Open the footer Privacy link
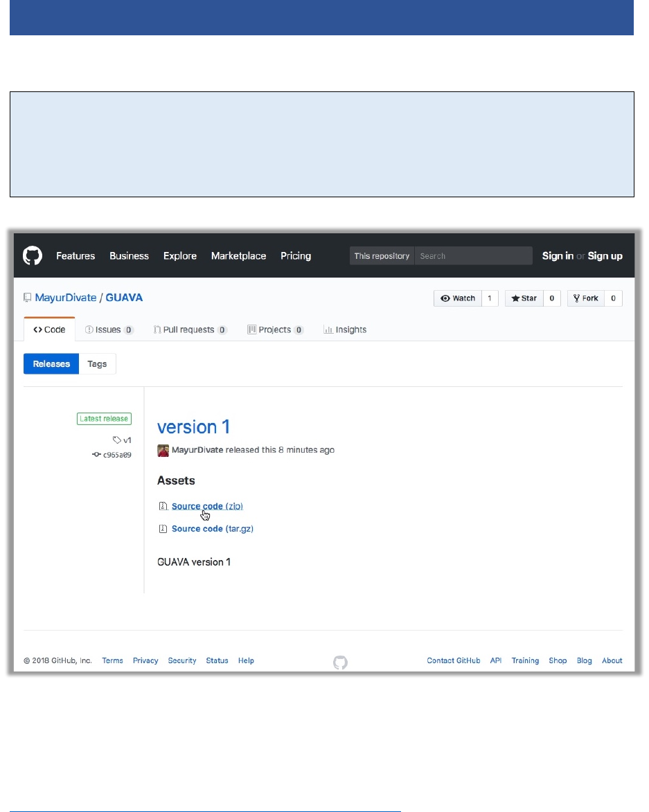 (145, 661)
